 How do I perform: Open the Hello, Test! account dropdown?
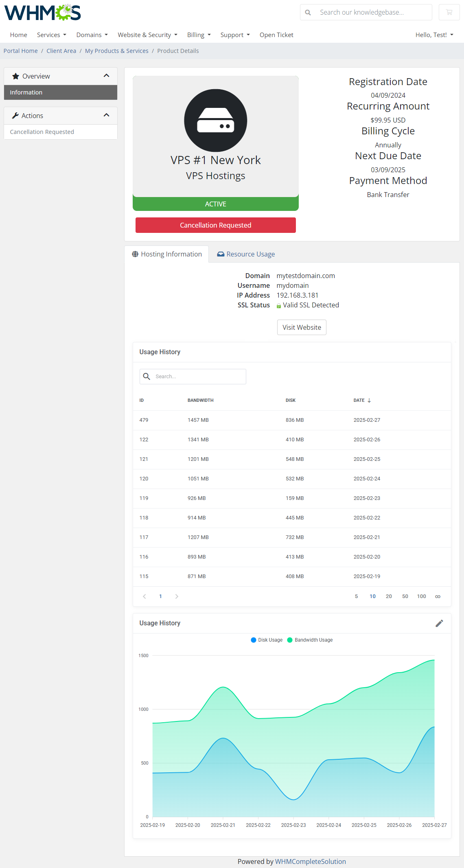434,35
